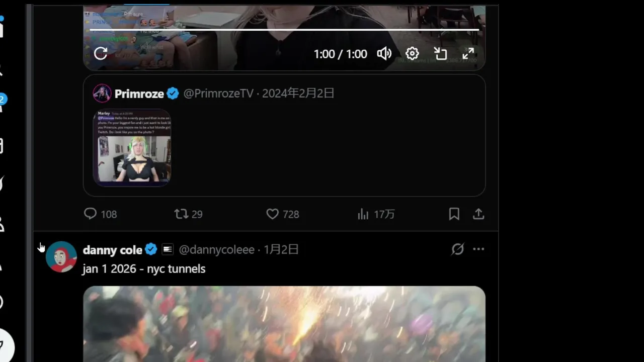Expand video to fullscreen
Screen dimensions: 644x362
pyautogui.click(x=468, y=54)
